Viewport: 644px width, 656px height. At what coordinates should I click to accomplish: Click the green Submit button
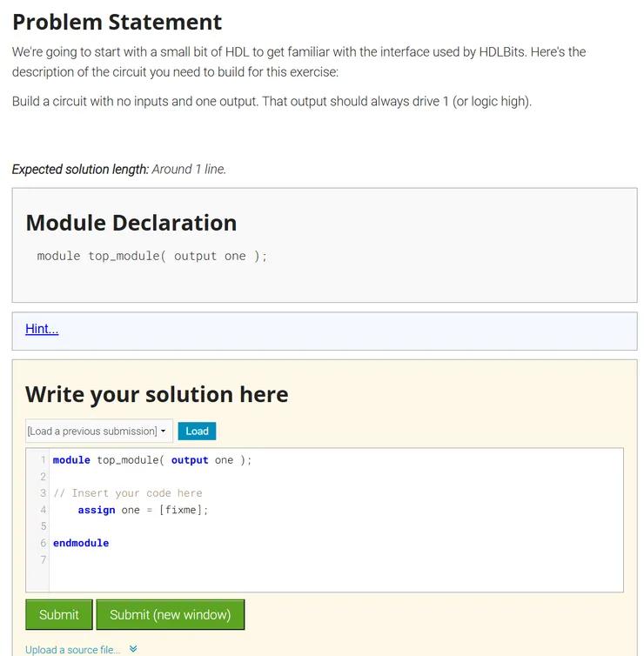point(59,614)
